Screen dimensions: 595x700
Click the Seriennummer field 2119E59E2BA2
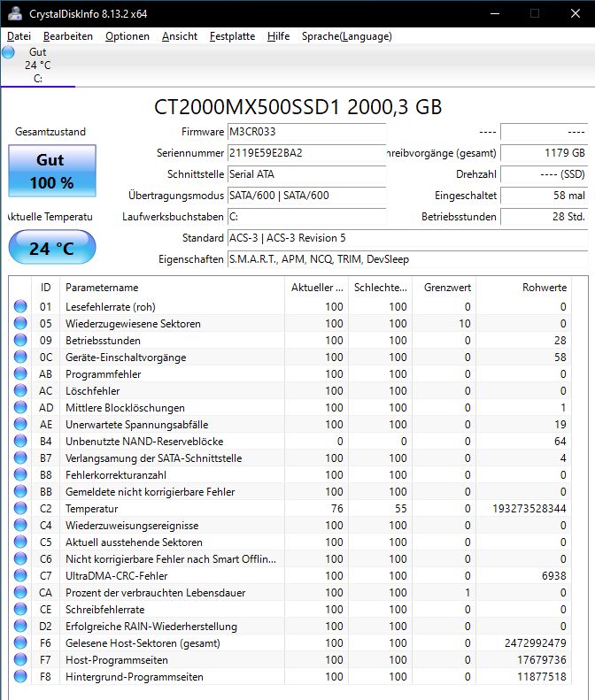tap(306, 153)
